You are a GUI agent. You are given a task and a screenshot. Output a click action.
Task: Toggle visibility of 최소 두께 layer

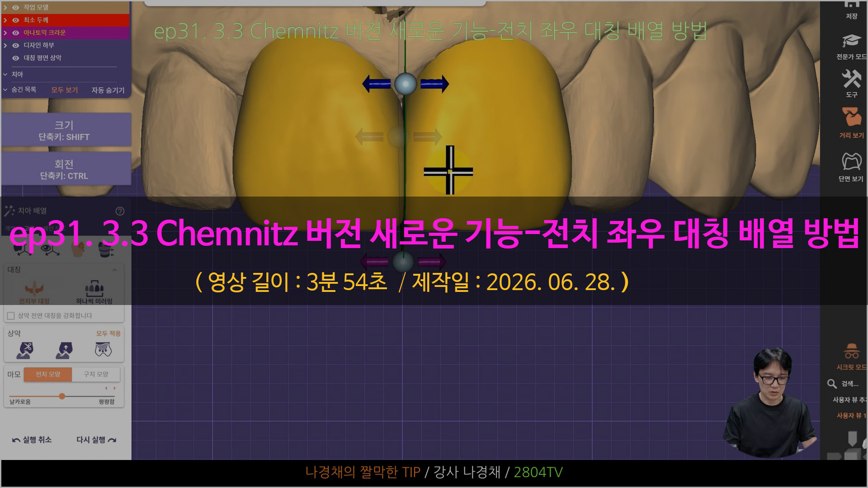(16, 20)
